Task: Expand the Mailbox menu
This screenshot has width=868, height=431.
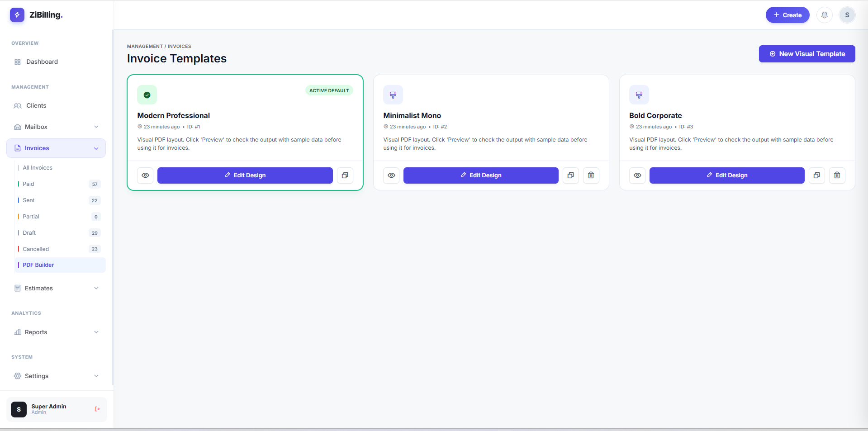Action: (56, 127)
